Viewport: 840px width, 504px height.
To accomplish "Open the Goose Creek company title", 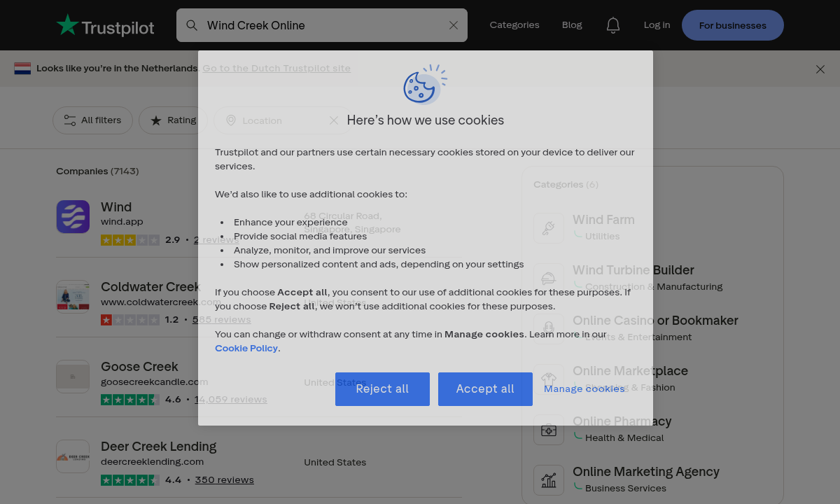I will [x=139, y=367].
